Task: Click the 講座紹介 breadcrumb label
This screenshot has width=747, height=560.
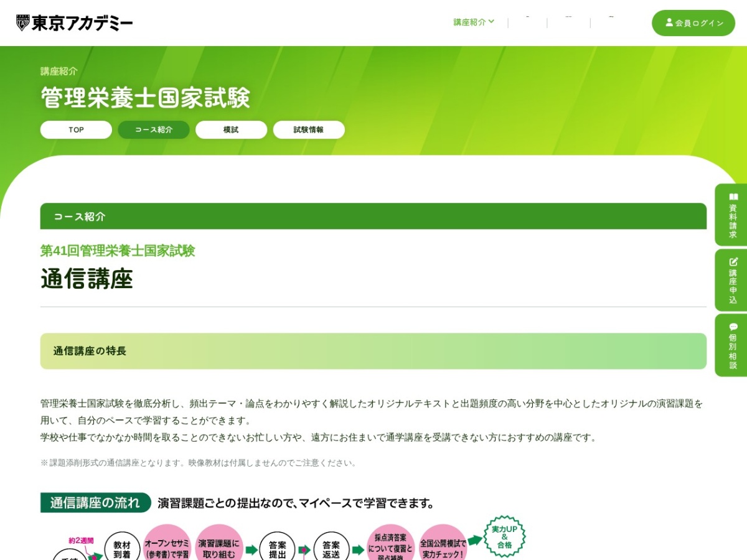Action: [x=59, y=72]
